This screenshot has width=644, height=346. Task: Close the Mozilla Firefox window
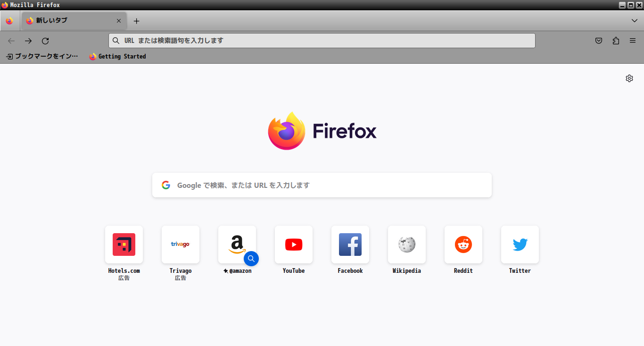coord(639,5)
